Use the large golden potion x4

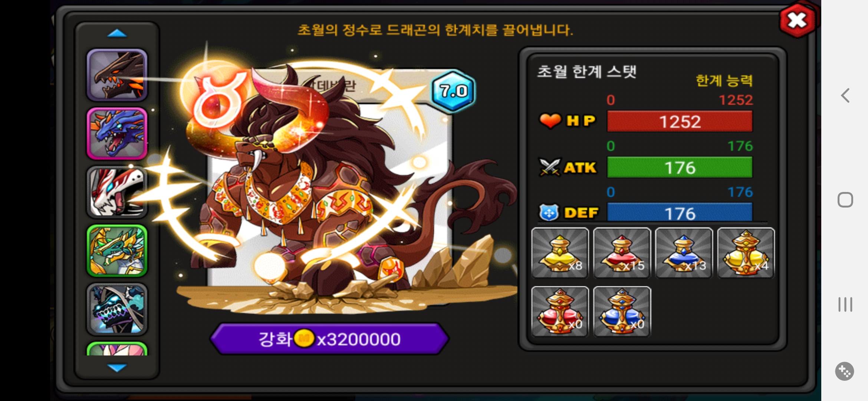(x=746, y=253)
